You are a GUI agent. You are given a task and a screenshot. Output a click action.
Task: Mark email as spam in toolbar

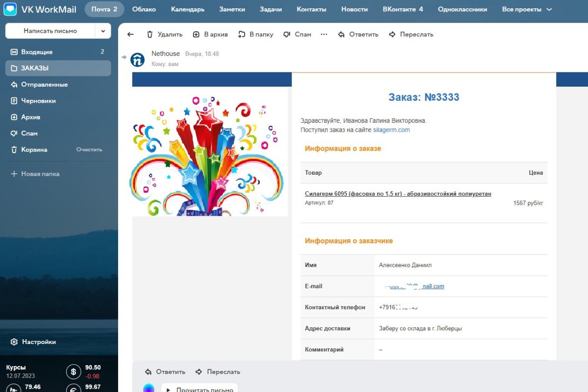(x=287, y=34)
